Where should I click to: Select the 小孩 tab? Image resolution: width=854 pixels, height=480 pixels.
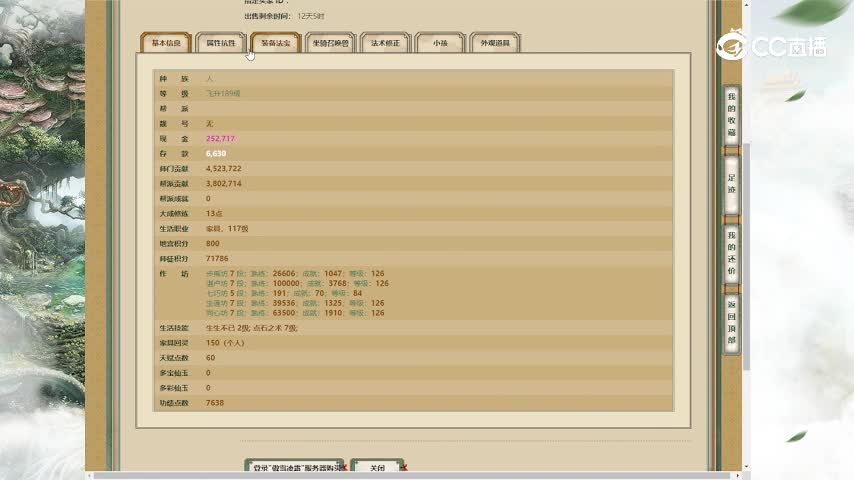point(440,43)
